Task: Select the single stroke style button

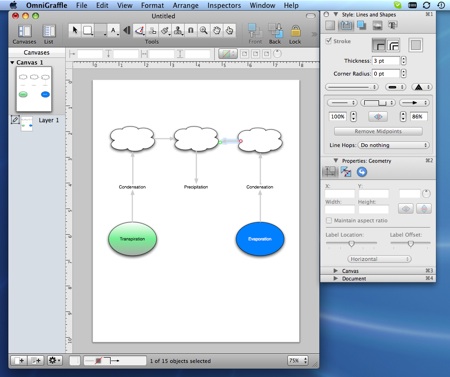Action: [x=379, y=45]
